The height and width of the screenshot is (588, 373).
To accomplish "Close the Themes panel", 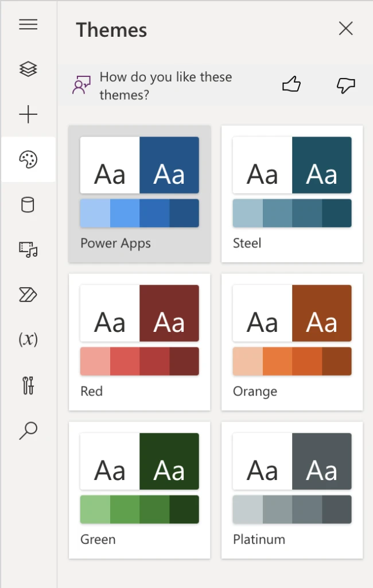I will 345,28.
